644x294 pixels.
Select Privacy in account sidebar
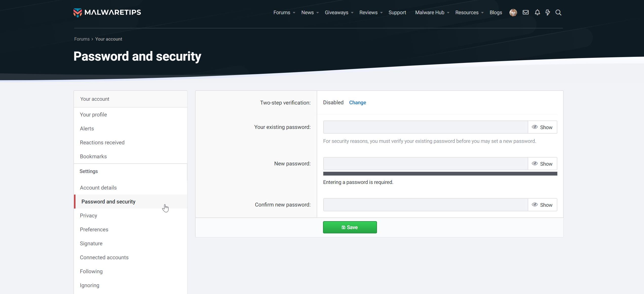pos(88,216)
